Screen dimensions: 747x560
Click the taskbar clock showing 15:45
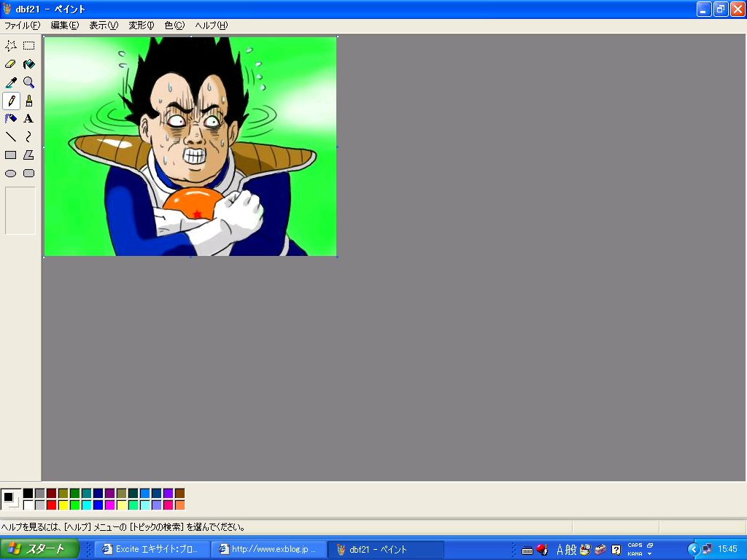(727, 549)
